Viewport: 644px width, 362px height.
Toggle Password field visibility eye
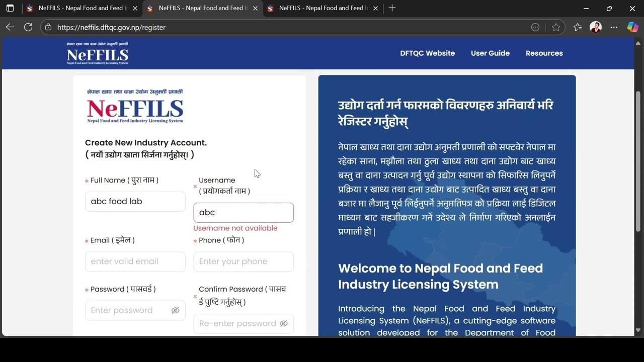[175, 310]
